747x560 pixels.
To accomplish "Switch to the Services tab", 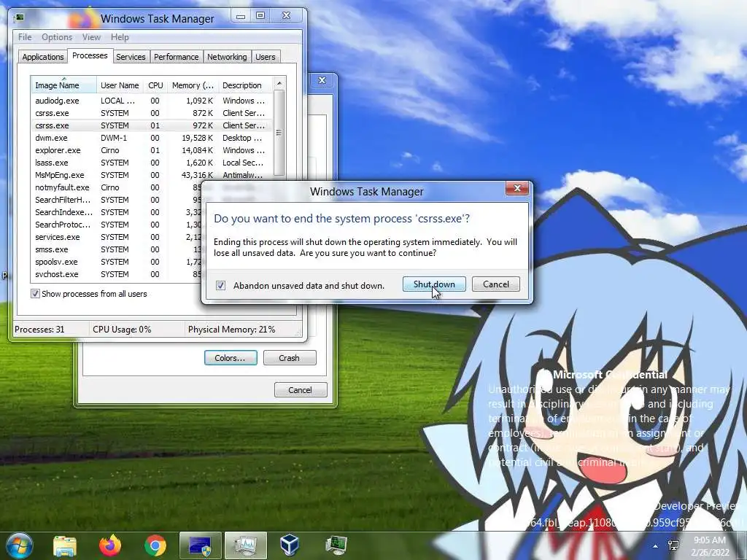I will (x=131, y=57).
